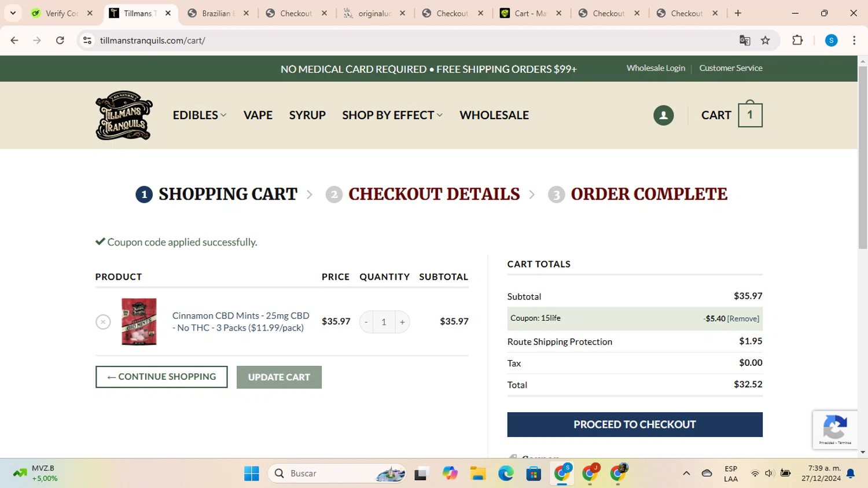
Task: Open a new browser tab
Action: [x=738, y=13]
